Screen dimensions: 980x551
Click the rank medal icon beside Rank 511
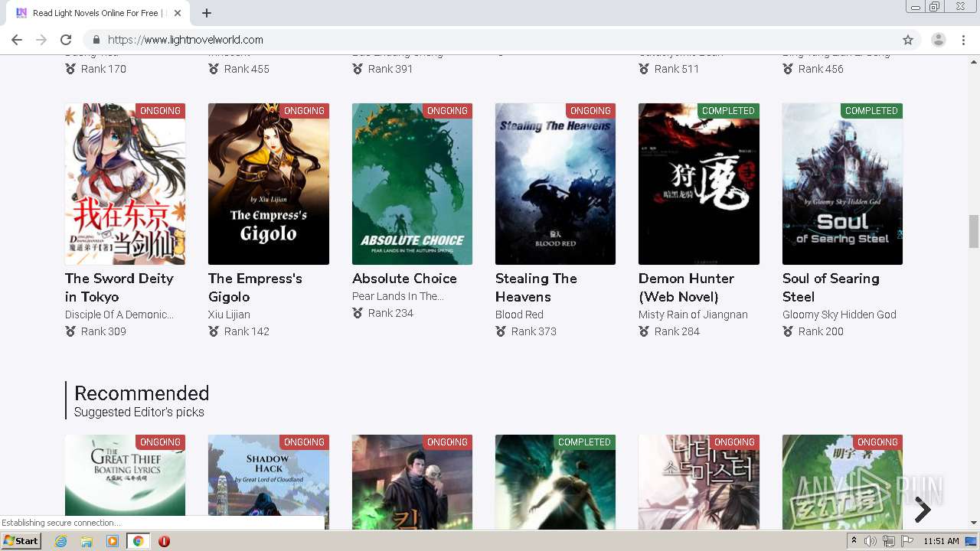coord(644,69)
